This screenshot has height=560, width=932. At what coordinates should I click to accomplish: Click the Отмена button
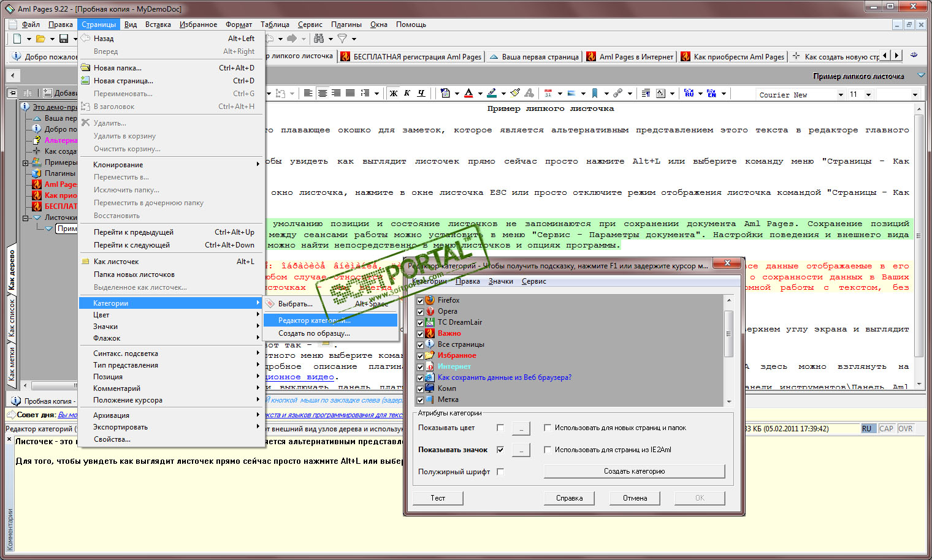tap(635, 498)
